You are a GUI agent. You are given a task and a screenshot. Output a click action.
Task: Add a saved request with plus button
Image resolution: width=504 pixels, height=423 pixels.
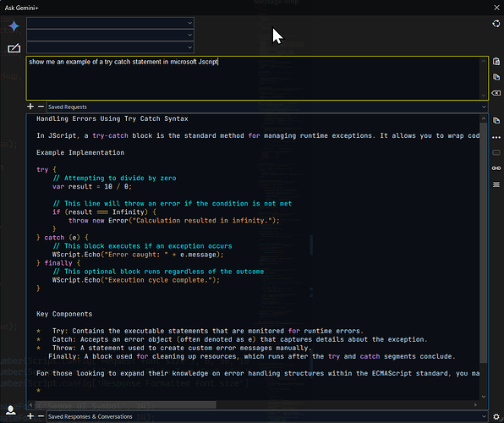point(30,107)
